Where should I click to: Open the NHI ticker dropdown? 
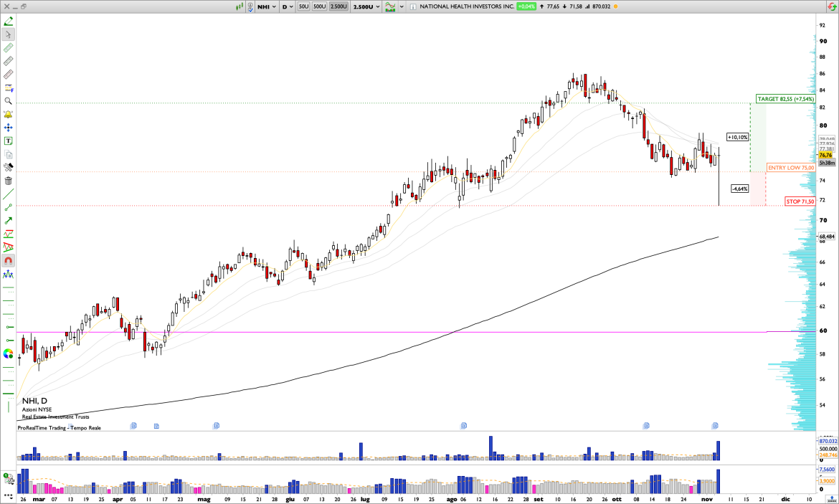coord(266,6)
